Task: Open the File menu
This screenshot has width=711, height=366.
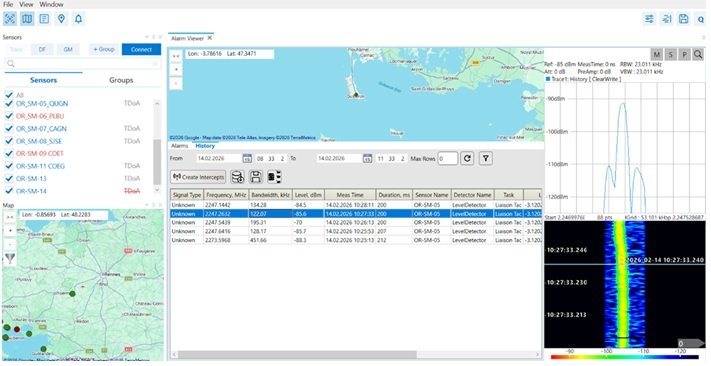Action: coord(8,4)
